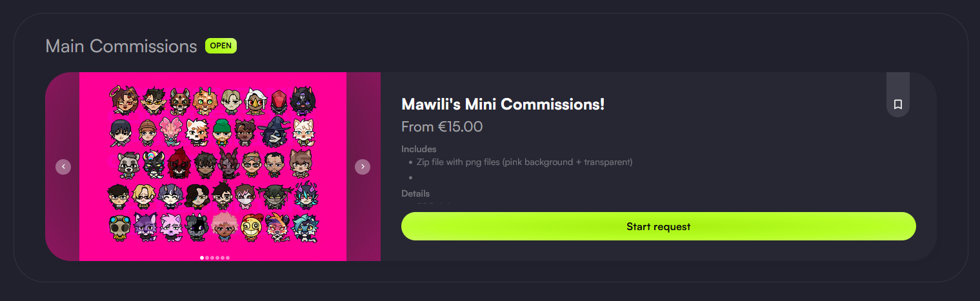The image size is (980, 301).
Task: Click the Start request button
Action: tap(658, 226)
